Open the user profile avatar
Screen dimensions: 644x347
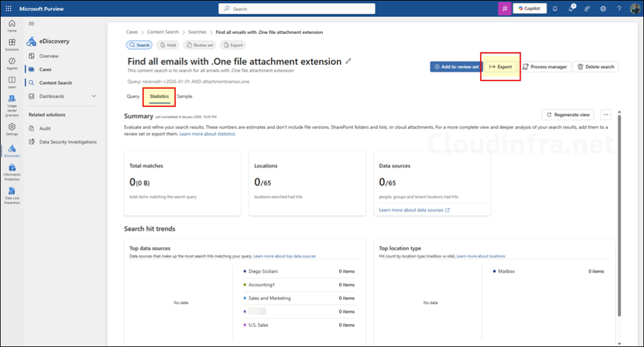click(x=635, y=9)
